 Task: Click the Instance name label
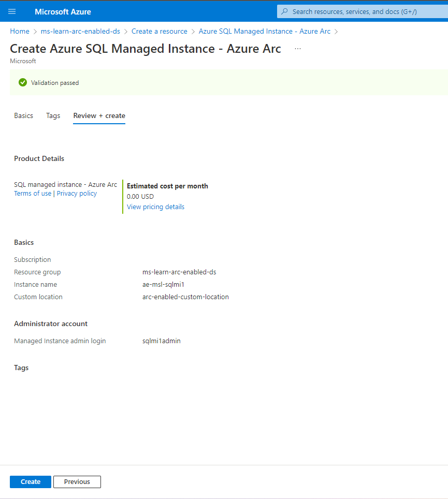pyautogui.click(x=35, y=285)
